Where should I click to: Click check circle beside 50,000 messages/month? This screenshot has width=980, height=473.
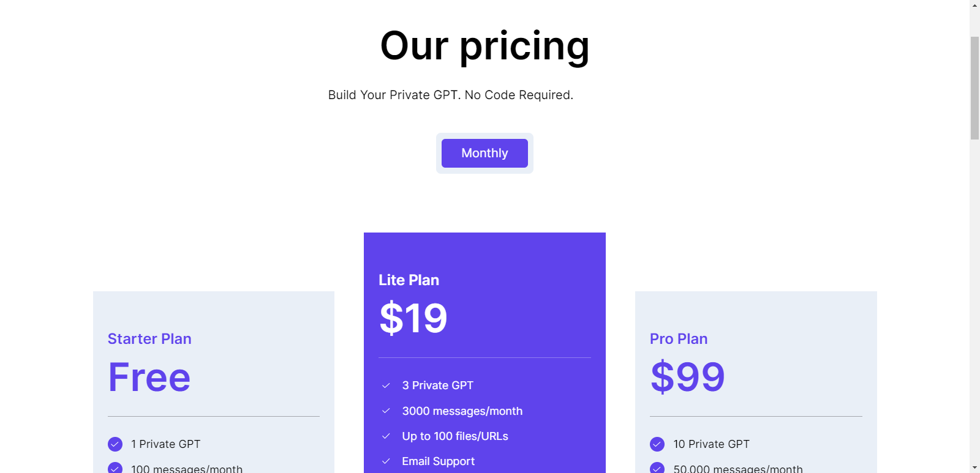click(657, 467)
